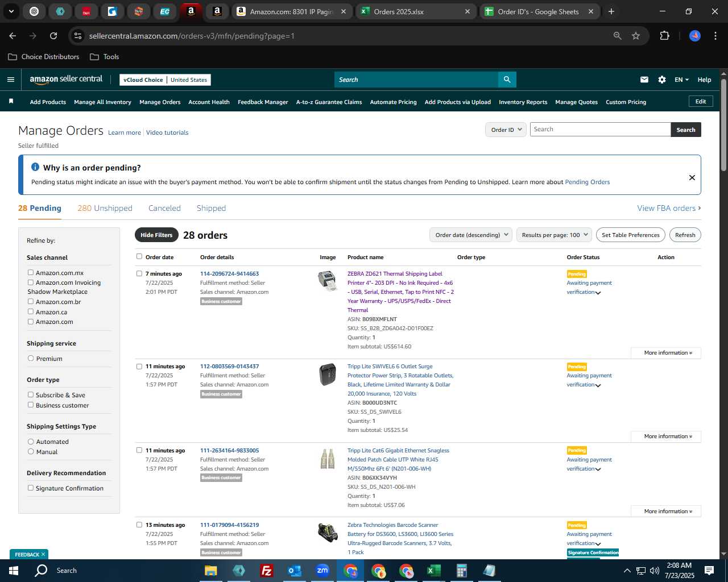Click the Windows Start button
Screen dimensions: 728x582
pyautogui.click(x=14, y=571)
